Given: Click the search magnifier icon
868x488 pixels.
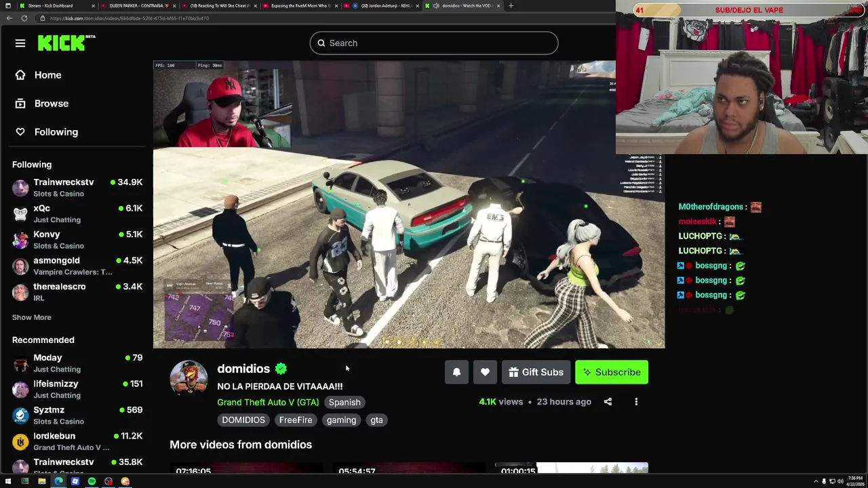Looking at the screenshot, I should coord(321,43).
